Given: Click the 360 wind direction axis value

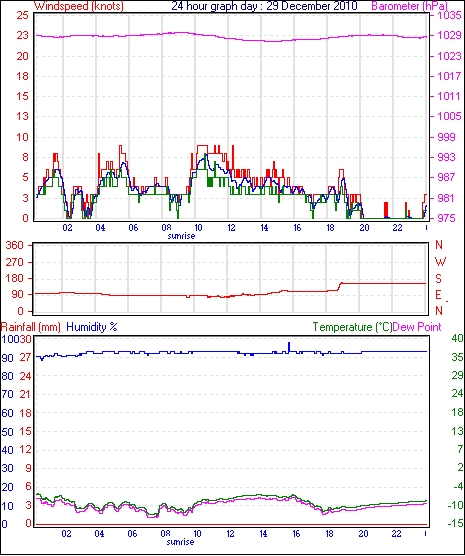Looking at the screenshot, I should (x=15, y=245).
